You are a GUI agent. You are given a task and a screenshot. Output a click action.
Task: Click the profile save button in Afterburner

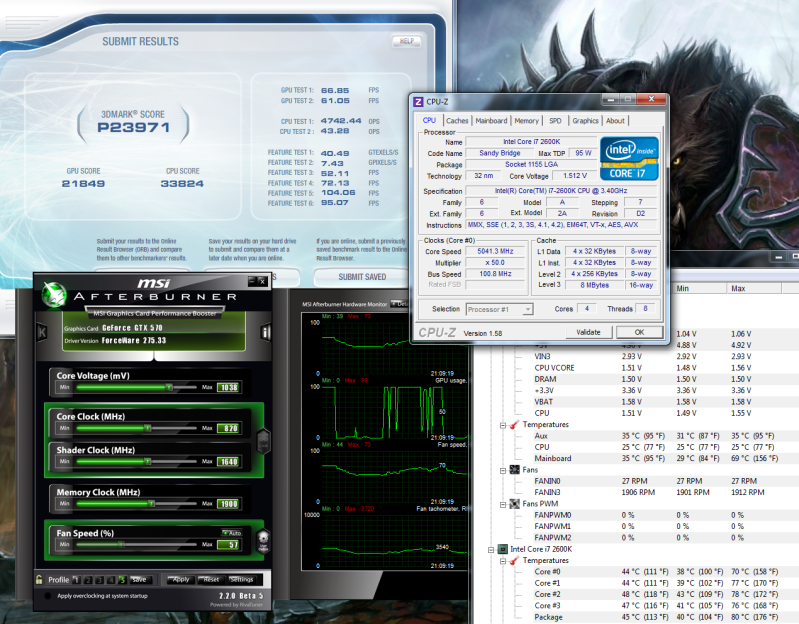click(x=139, y=580)
